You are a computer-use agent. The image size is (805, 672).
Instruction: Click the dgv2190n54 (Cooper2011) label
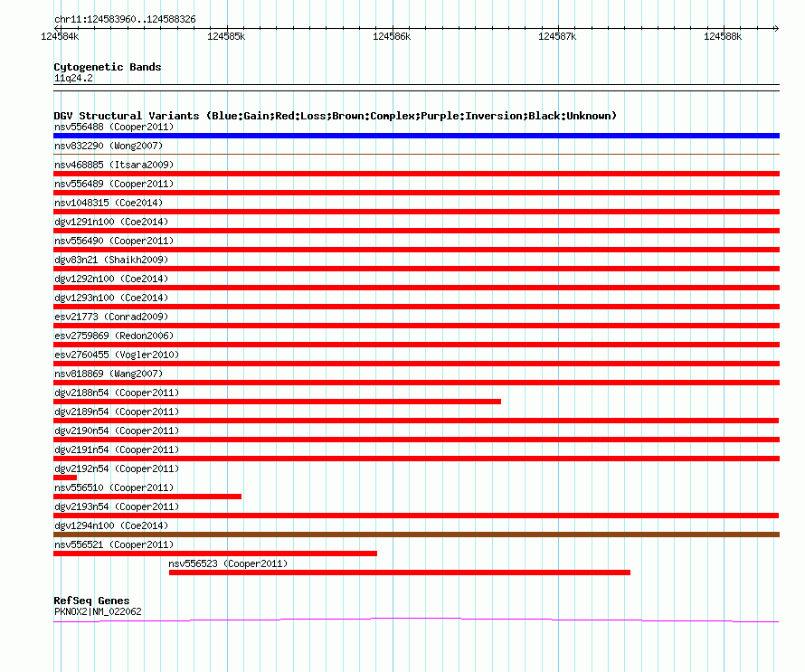click(x=117, y=431)
